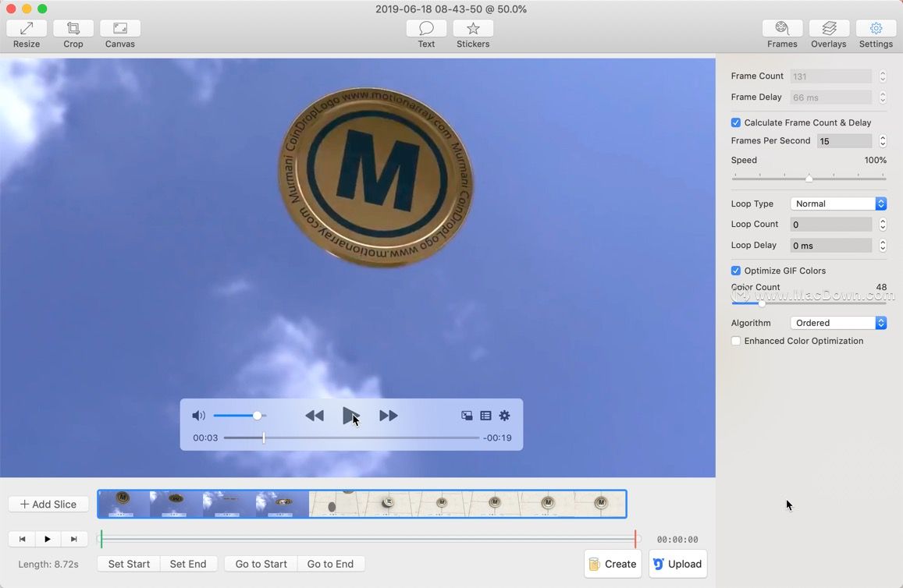Image resolution: width=903 pixels, height=588 pixels.
Task: Switch to the Settings panel
Action: [876, 29]
